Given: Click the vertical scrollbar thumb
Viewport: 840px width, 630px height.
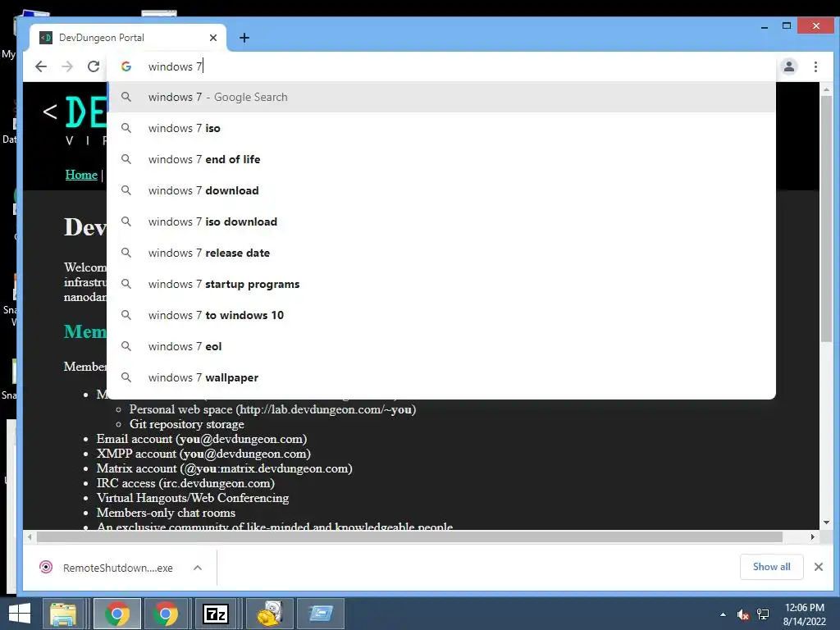Looking at the screenshot, I should pyautogui.click(x=826, y=218).
